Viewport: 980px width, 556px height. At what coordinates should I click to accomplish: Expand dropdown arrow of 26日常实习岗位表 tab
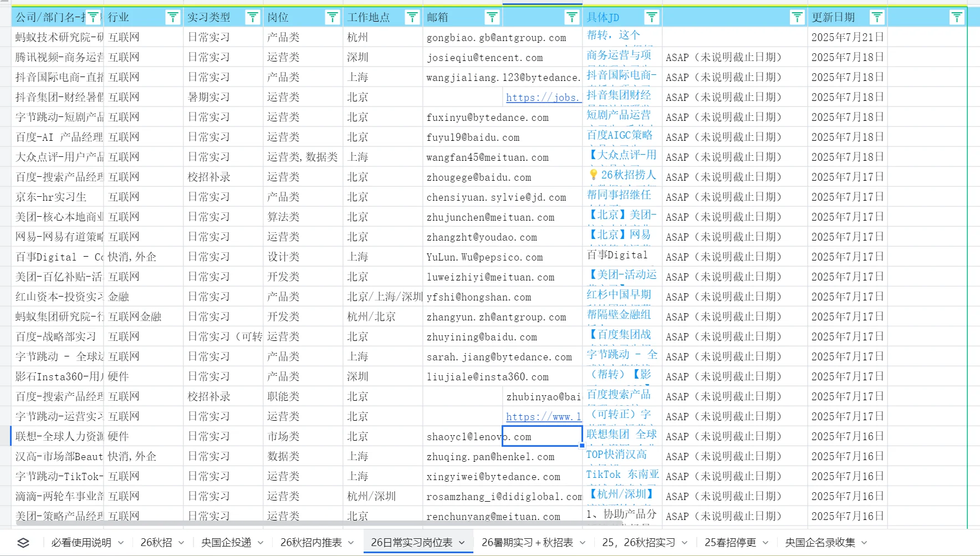tap(462, 543)
